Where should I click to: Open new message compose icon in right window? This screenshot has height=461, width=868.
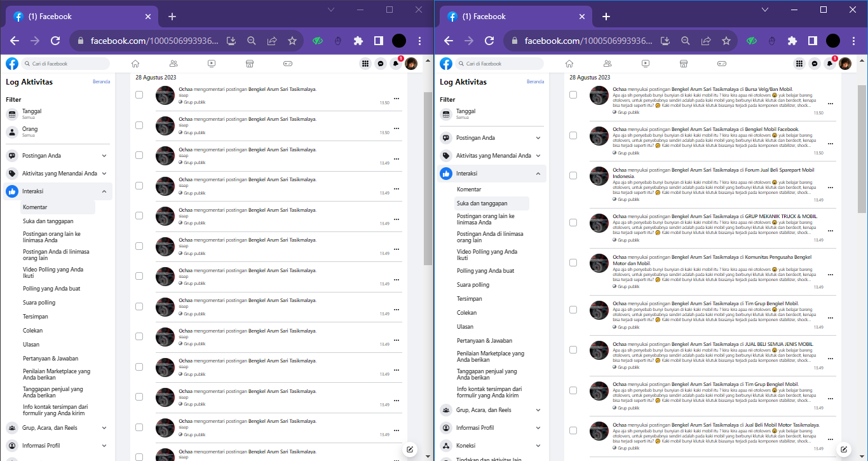844,450
